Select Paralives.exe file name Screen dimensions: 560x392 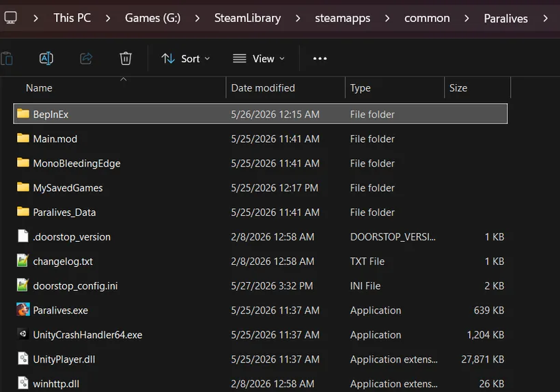point(60,310)
